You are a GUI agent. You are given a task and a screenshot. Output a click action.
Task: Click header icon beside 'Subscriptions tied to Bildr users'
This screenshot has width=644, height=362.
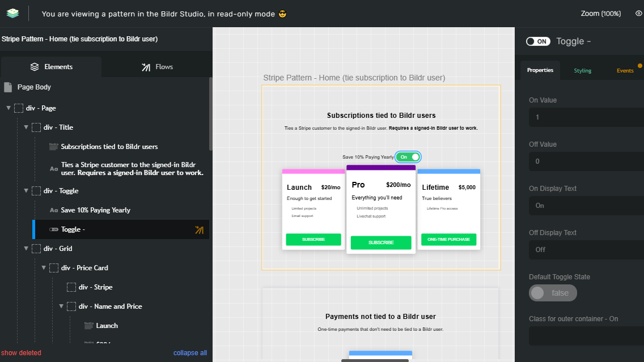pos(53,147)
